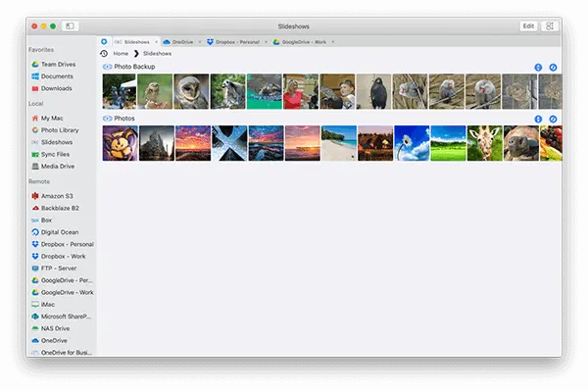The height and width of the screenshot is (391, 588).
Task: Close the Slideshows tab
Action: coord(157,42)
